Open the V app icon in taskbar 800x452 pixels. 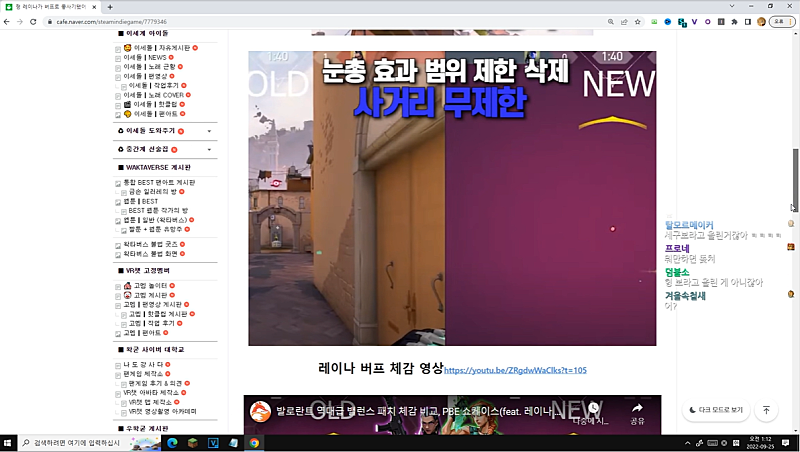pyautogui.click(x=213, y=443)
